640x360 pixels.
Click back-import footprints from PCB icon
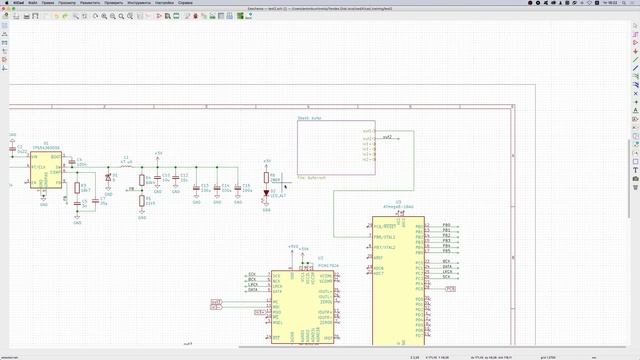[249, 16]
